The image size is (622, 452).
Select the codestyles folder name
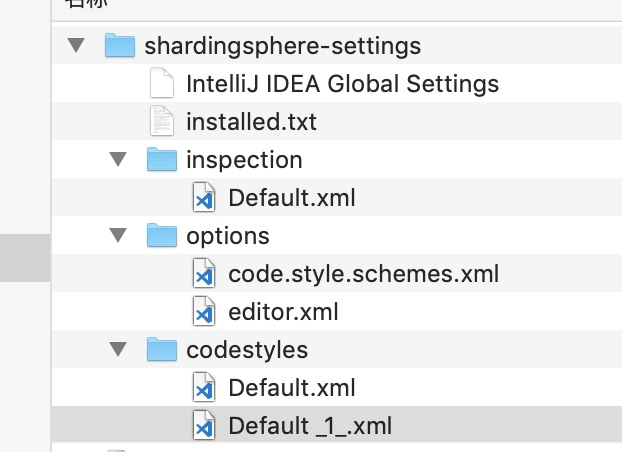(x=247, y=350)
